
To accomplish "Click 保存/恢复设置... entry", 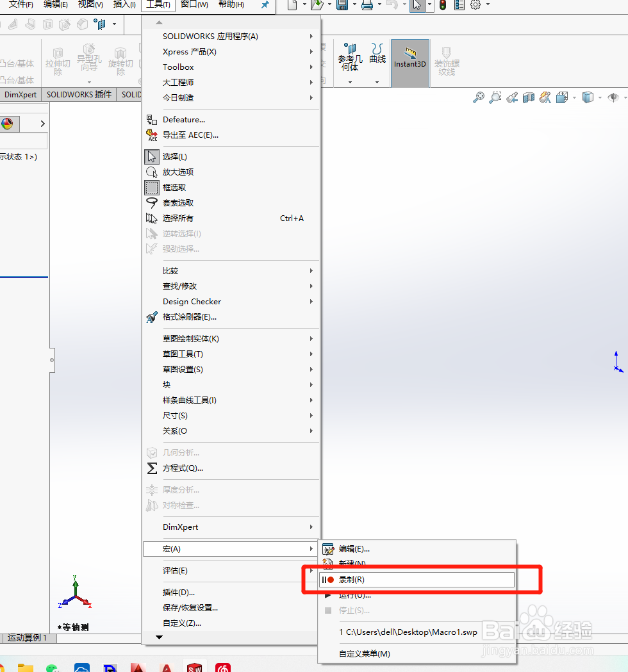I will coord(231,608).
